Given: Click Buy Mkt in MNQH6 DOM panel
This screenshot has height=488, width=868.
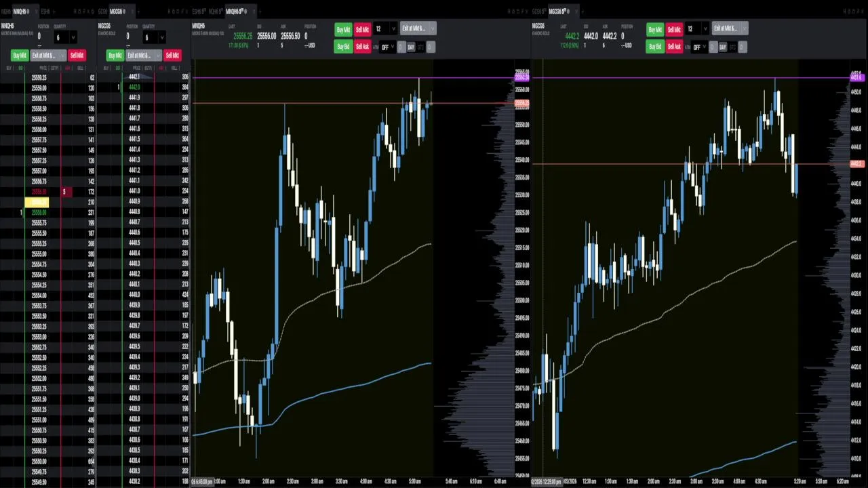Looking at the screenshot, I should pyautogui.click(x=20, y=56).
